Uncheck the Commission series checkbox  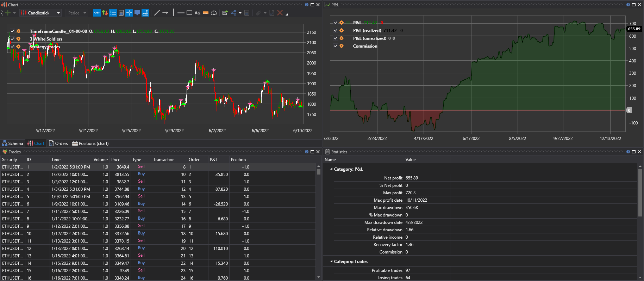(x=336, y=46)
